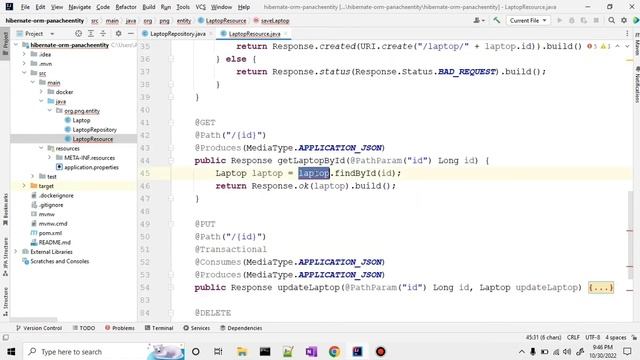
Task: Select Laptop class in project tree
Action: [x=81, y=120]
